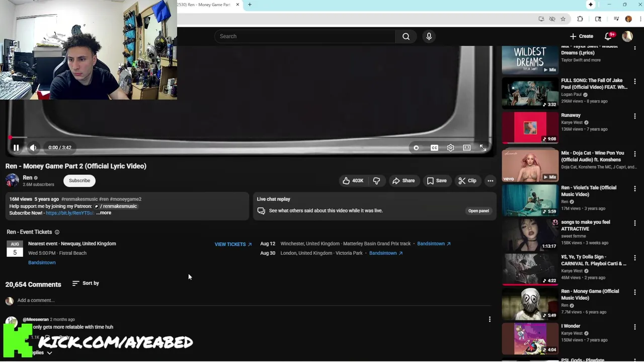Open options menu for Violet's Tale video
Screen dimensions: 644x362
point(635,189)
